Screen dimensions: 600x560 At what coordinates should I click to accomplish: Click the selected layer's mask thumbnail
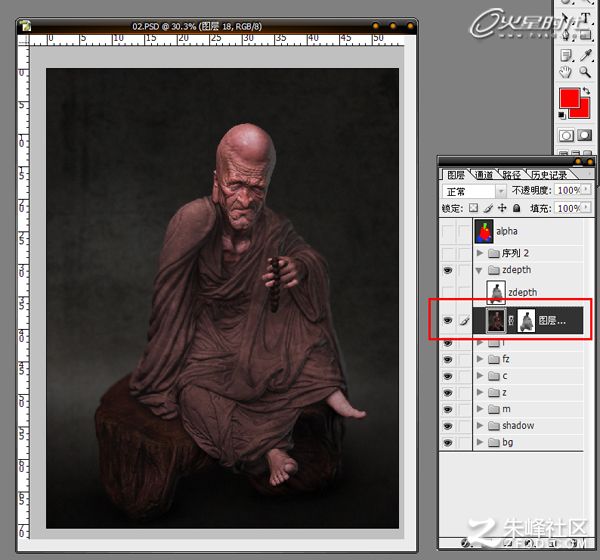(x=527, y=321)
